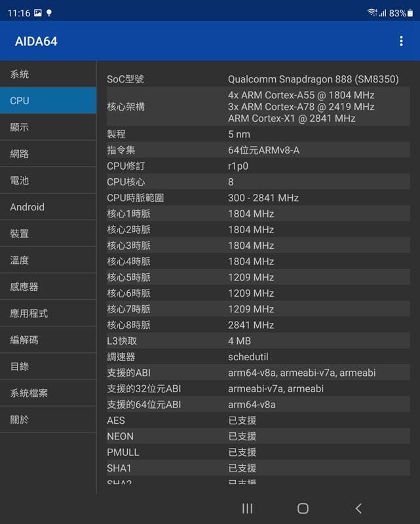Select the 300 - 2841 MHz clock range
The height and width of the screenshot is (524, 420).
(x=263, y=198)
